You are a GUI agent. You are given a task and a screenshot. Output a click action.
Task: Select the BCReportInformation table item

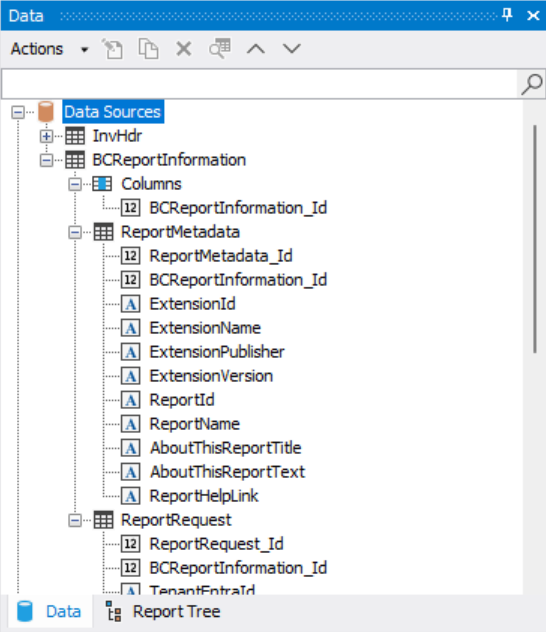pos(169,160)
